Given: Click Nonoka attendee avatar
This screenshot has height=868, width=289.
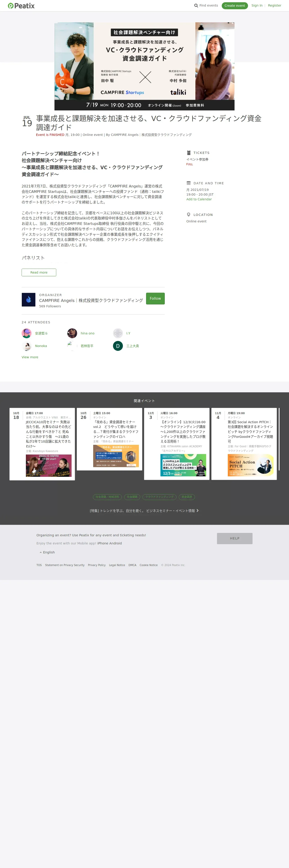Looking at the screenshot, I should (27, 346).
